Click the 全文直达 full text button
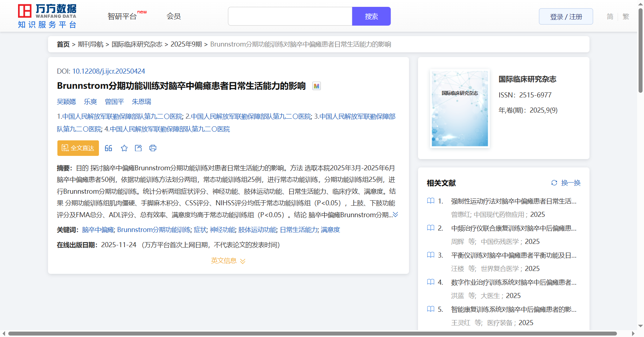The width and height of the screenshot is (644, 337). coord(78,148)
